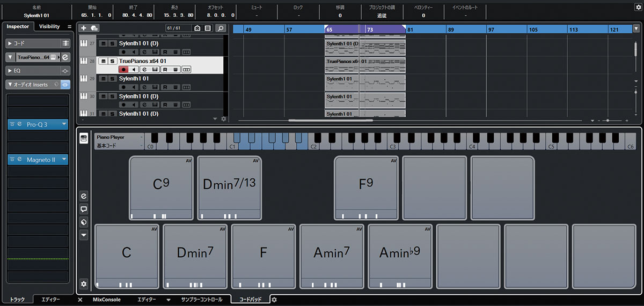Viewport: 644px width, 306px height.
Task: Open chord assistant speech bubble icon
Action: [84, 209]
